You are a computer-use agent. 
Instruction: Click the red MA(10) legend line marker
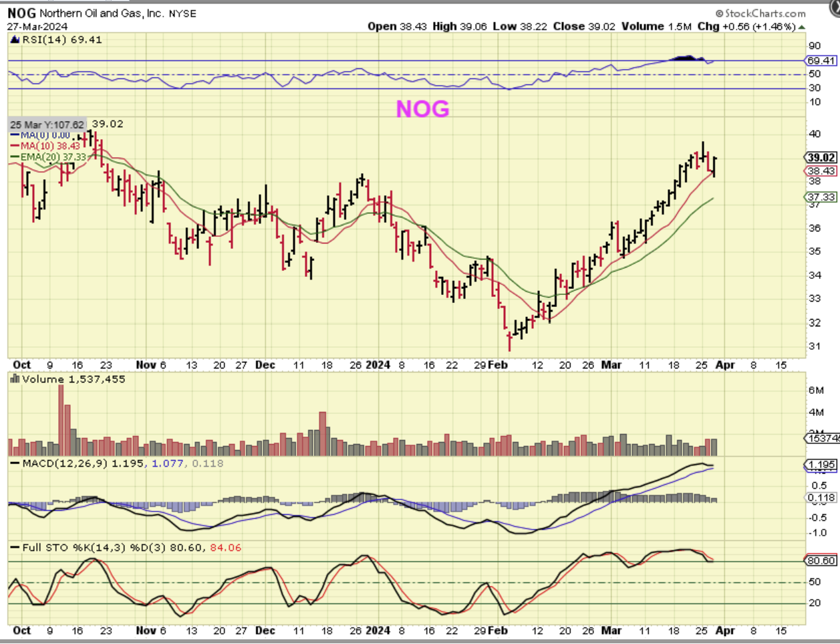pyautogui.click(x=15, y=146)
